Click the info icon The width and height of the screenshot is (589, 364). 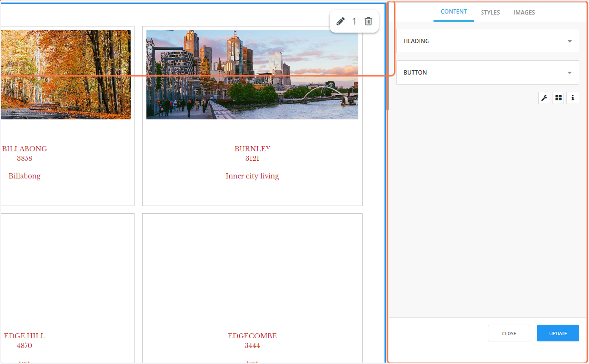pos(573,98)
